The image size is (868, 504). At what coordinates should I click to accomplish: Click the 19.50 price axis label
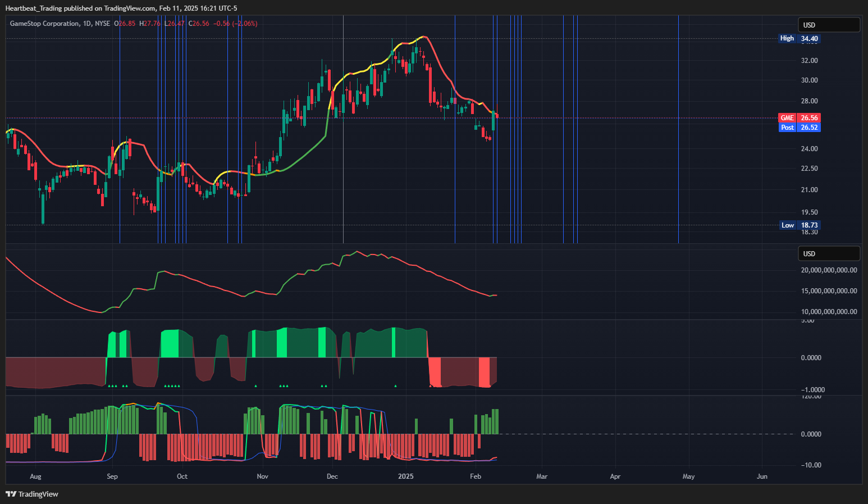click(809, 212)
